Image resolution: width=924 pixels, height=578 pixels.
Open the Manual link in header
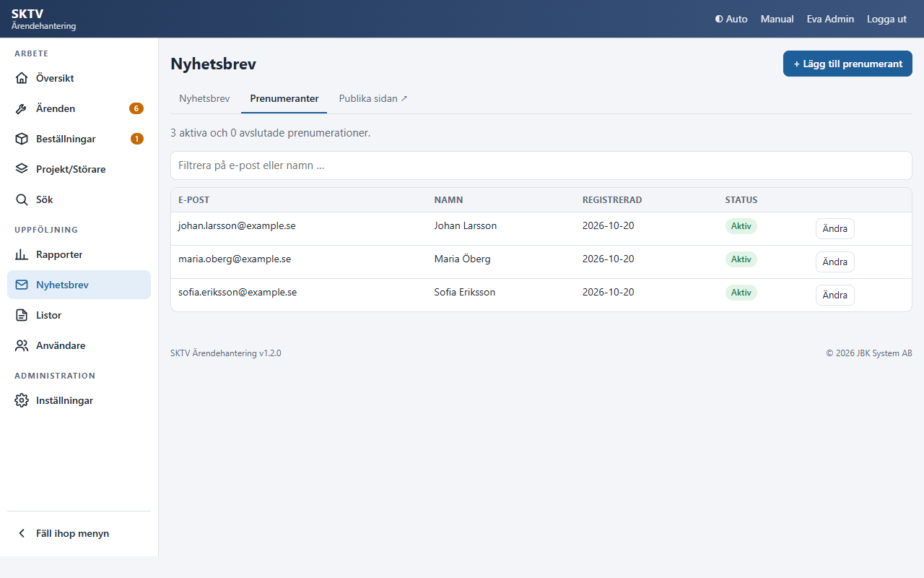point(777,19)
